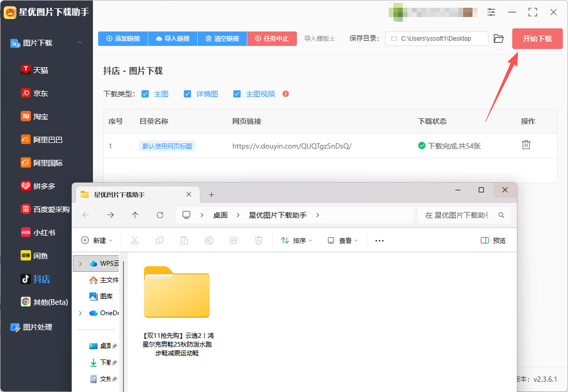Toggle the 预览 pane button
568x392 pixels.
click(x=493, y=240)
